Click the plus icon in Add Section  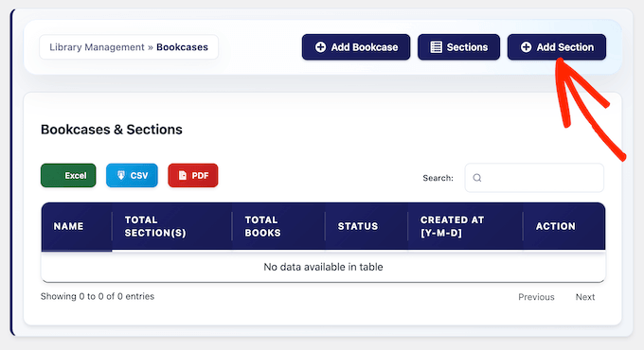tap(526, 47)
